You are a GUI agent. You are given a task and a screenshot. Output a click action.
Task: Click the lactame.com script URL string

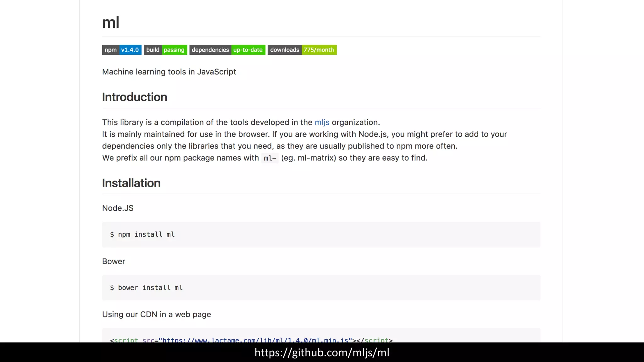[255, 340]
